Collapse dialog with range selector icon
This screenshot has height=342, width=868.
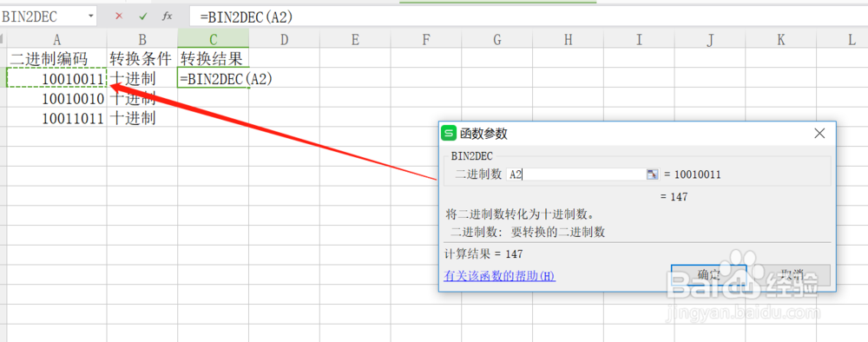point(652,174)
